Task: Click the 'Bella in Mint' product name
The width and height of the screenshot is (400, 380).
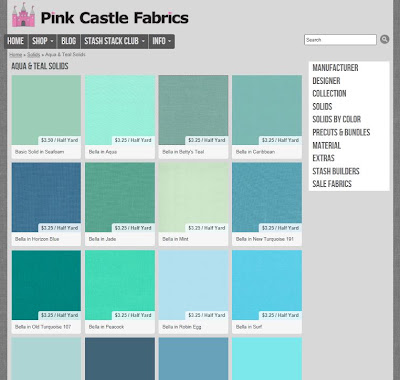Action: click(x=175, y=239)
